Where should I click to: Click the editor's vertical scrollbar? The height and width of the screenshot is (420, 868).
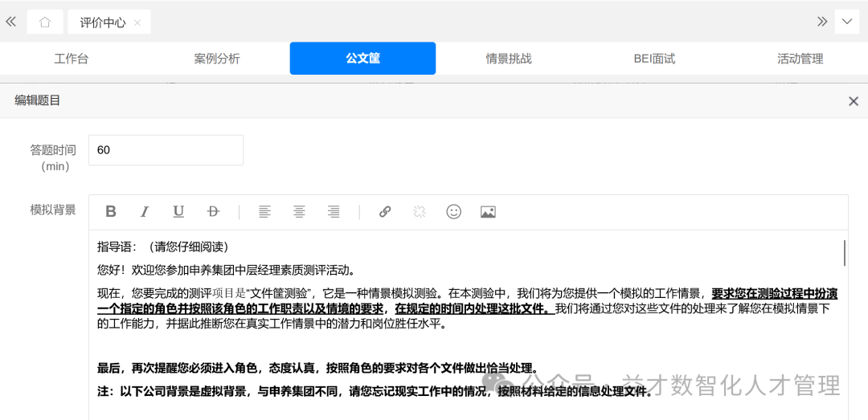(x=844, y=253)
